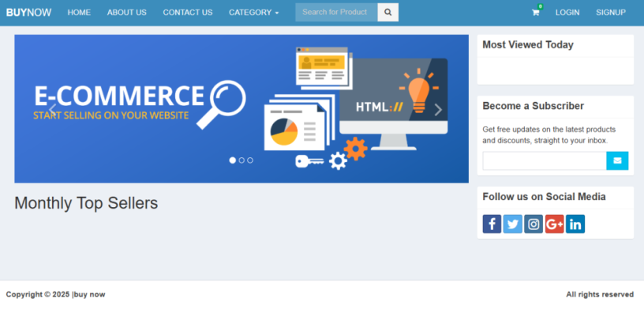The image size is (644, 313).
Task: Open the shopping cart icon
Action: tap(536, 13)
